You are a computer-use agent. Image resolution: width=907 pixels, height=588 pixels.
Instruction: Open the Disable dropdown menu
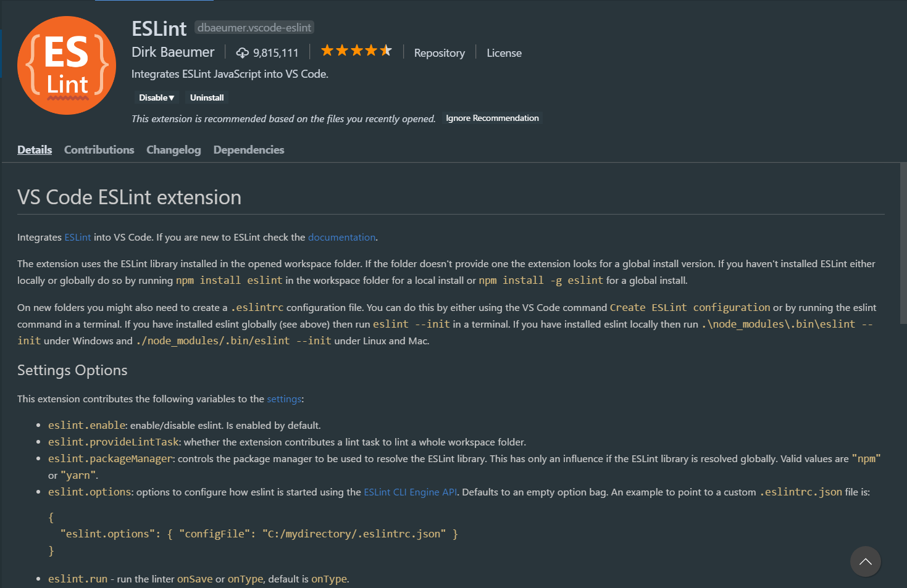[156, 97]
